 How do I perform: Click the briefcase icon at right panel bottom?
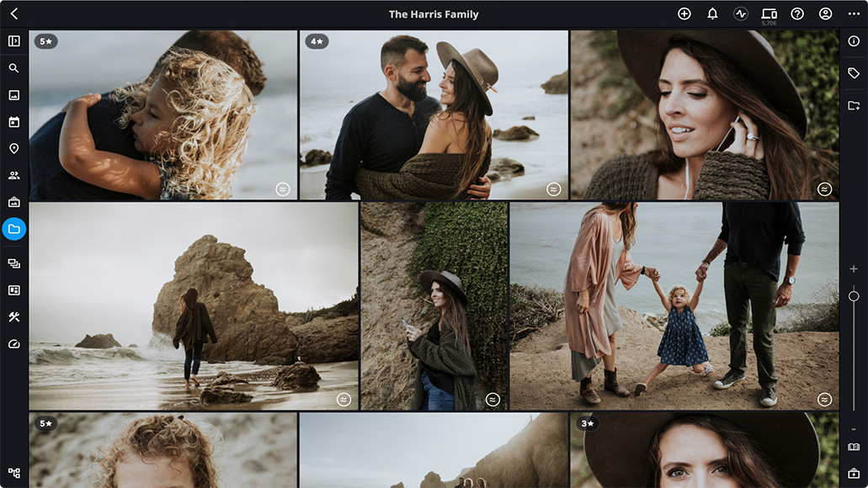(854, 473)
